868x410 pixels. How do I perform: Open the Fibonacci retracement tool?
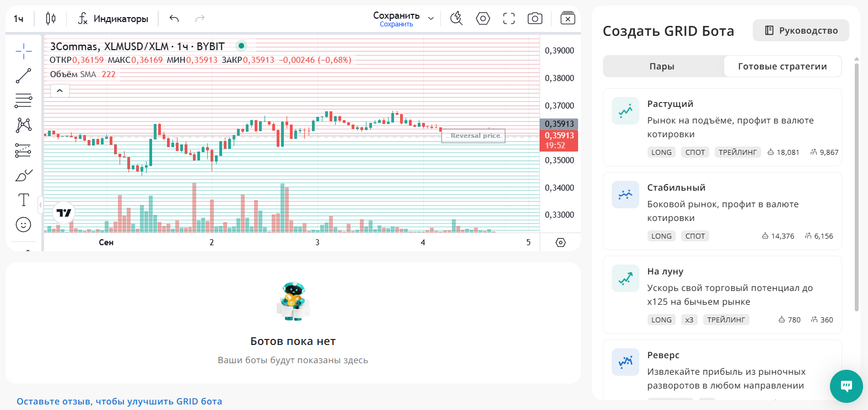[x=24, y=100]
